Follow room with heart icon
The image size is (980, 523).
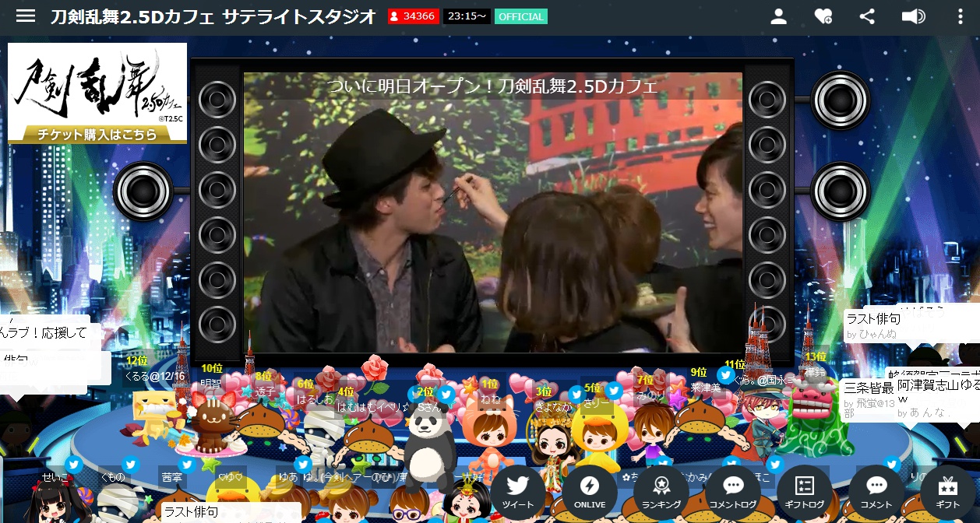click(x=823, y=16)
